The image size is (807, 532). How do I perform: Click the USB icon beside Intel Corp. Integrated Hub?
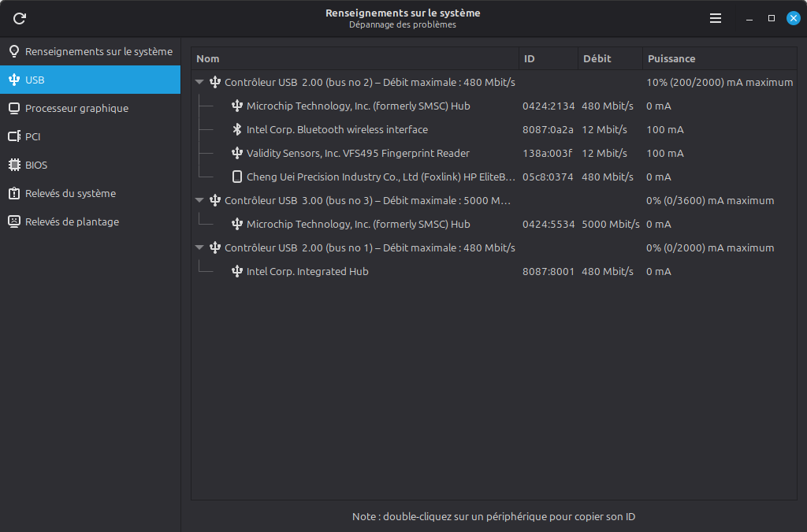click(237, 271)
